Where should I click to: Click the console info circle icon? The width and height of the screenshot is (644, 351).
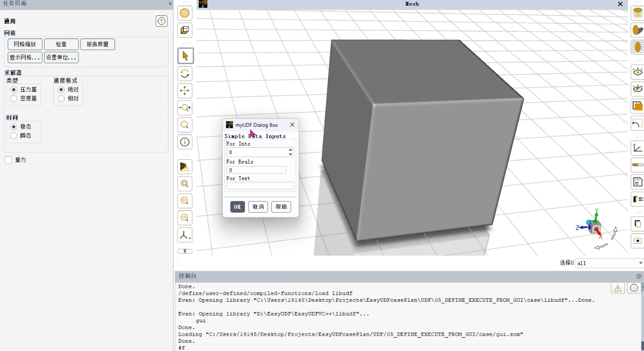click(634, 288)
